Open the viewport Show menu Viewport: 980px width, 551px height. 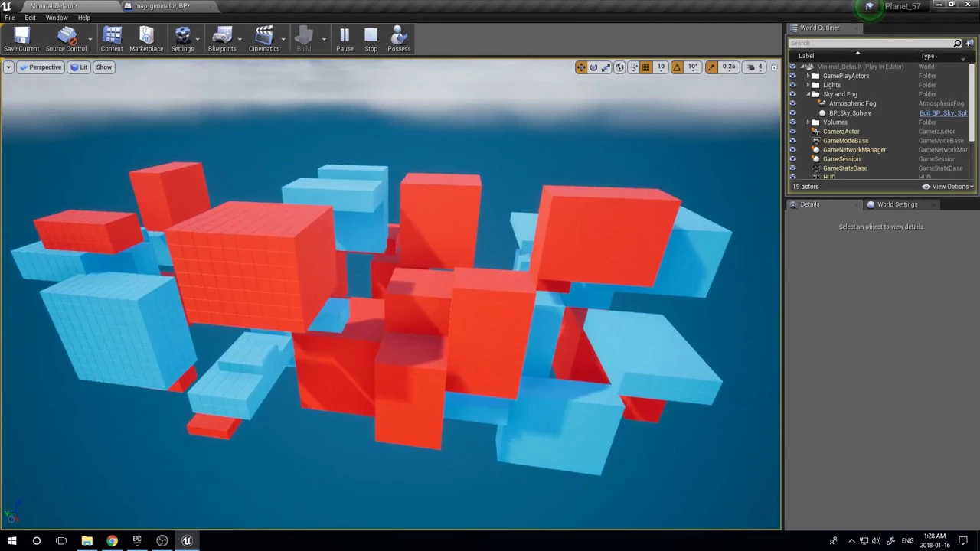point(103,67)
